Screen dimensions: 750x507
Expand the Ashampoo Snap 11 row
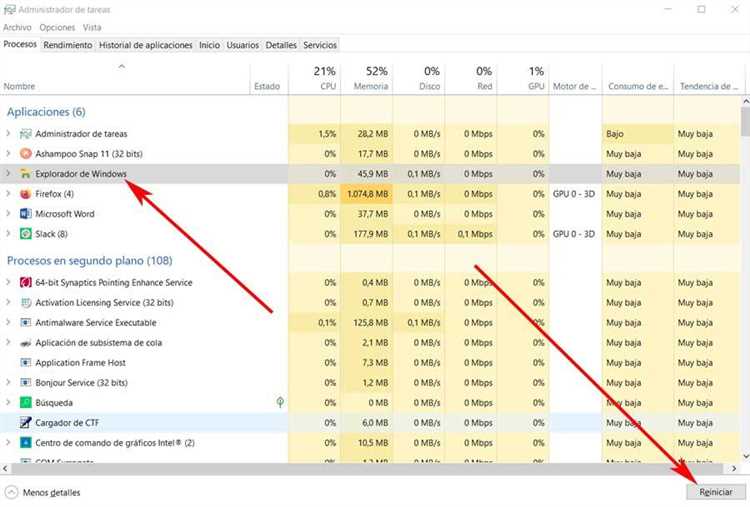[8, 154]
